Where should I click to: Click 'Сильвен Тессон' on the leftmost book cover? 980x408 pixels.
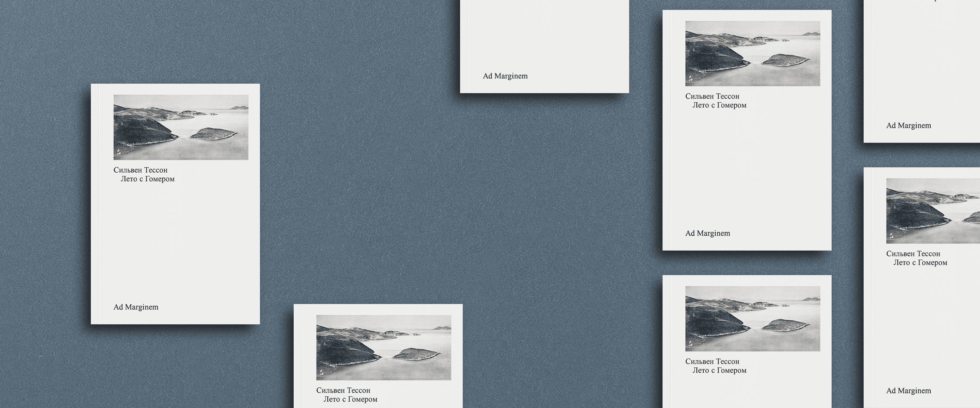point(141,170)
